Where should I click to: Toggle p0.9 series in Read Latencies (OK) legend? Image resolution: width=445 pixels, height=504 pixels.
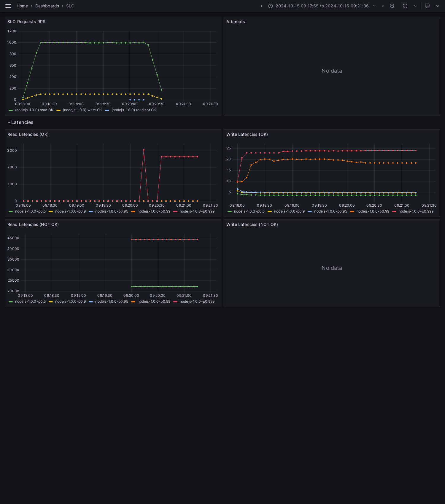coord(70,211)
